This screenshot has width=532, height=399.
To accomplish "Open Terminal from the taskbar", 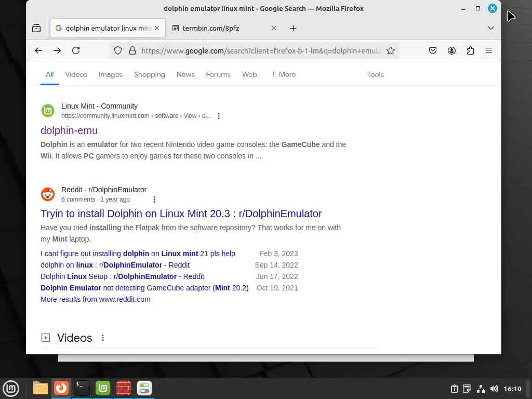I will (x=82, y=388).
